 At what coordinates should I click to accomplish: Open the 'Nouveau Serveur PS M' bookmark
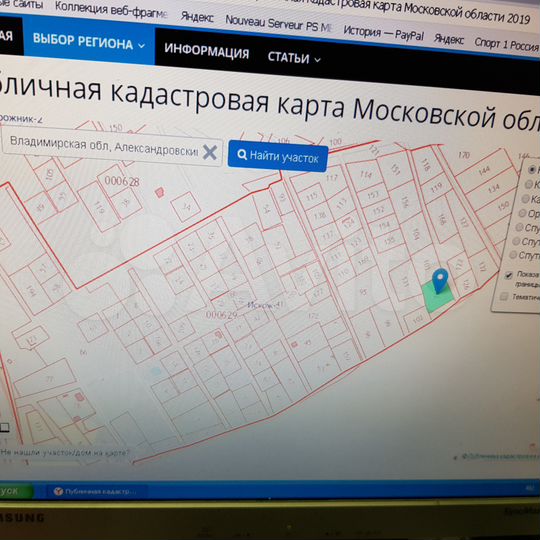[x=278, y=23]
